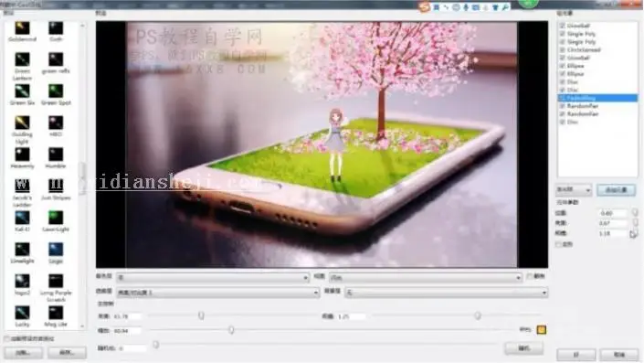The image size is (644, 363).
Task: Pick the Lucky flare preset thumbnail
Action: [22, 313]
